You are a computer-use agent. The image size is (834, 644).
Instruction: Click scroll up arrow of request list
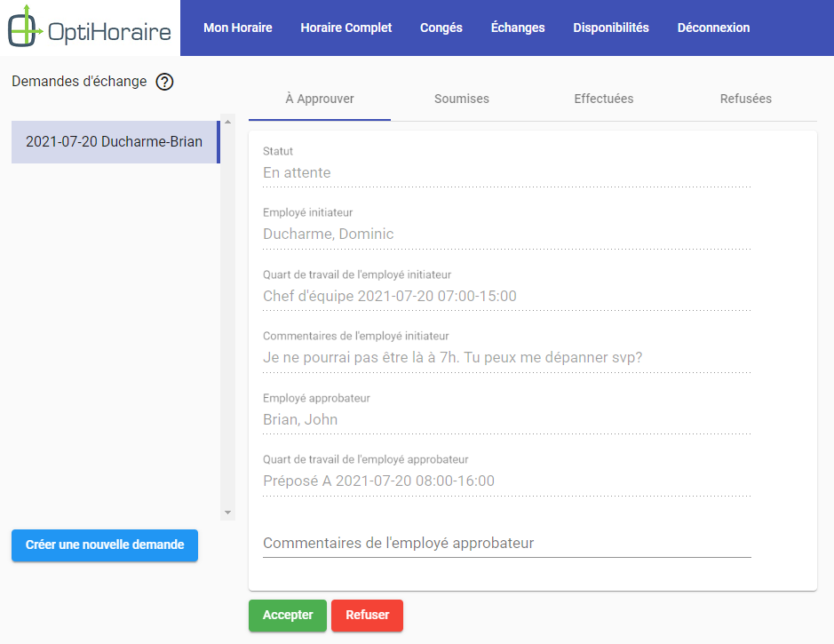tap(227, 122)
